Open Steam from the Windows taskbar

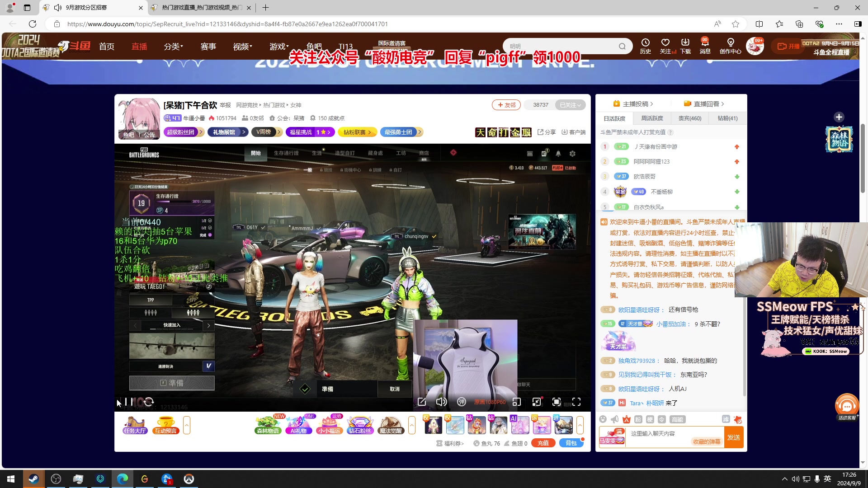33,479
